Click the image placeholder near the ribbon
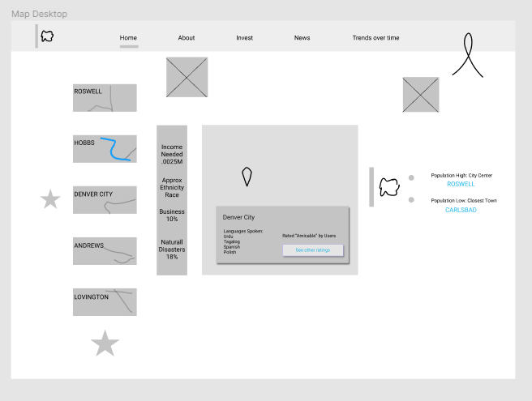Image resolution: width=532 pixels, height=401 pixels. pyautogui.click(x=421, y=95)
